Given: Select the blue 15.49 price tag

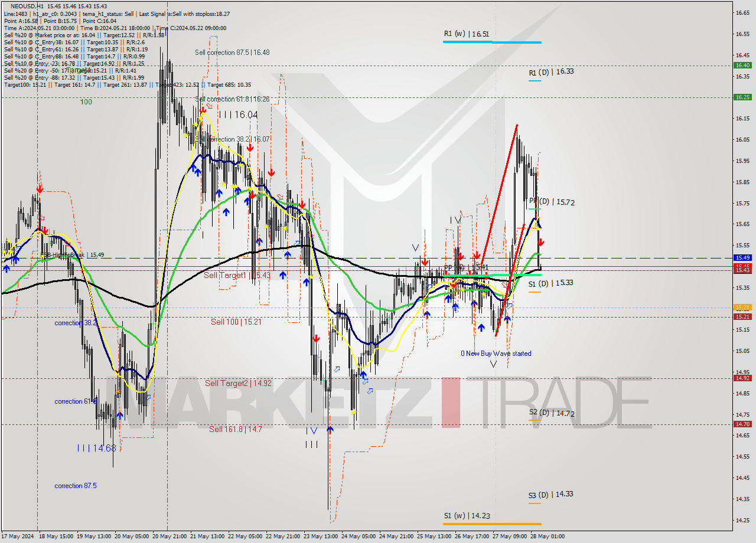Looking at the screenshot, I should [x=742, y=258].
